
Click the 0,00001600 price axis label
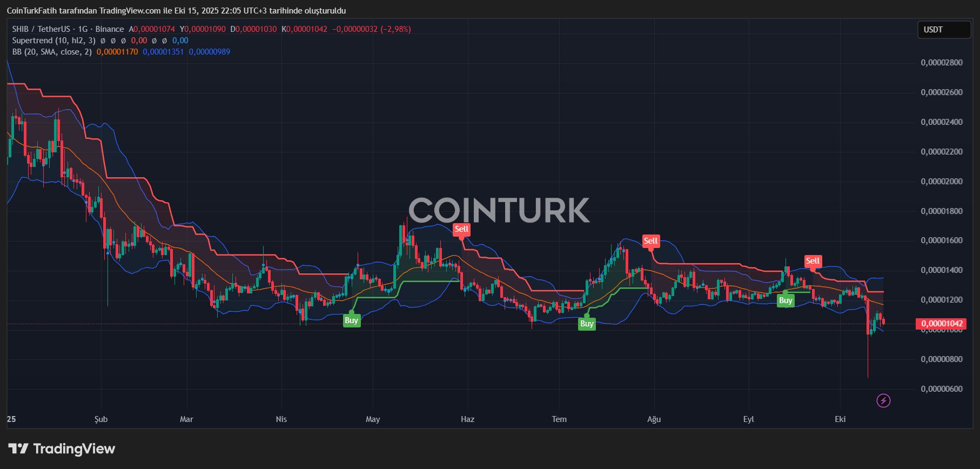point(942,240)
